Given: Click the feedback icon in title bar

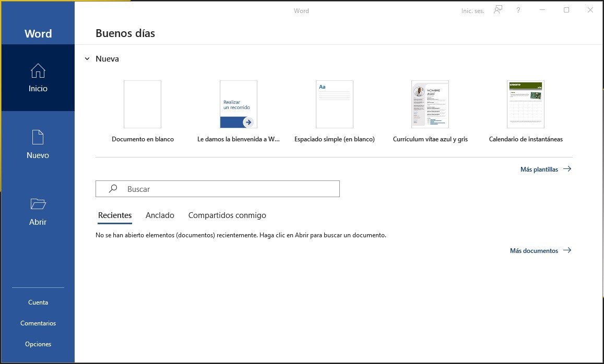Looking at the screenshot, I should pyautogui.click(x=498, y=10).
